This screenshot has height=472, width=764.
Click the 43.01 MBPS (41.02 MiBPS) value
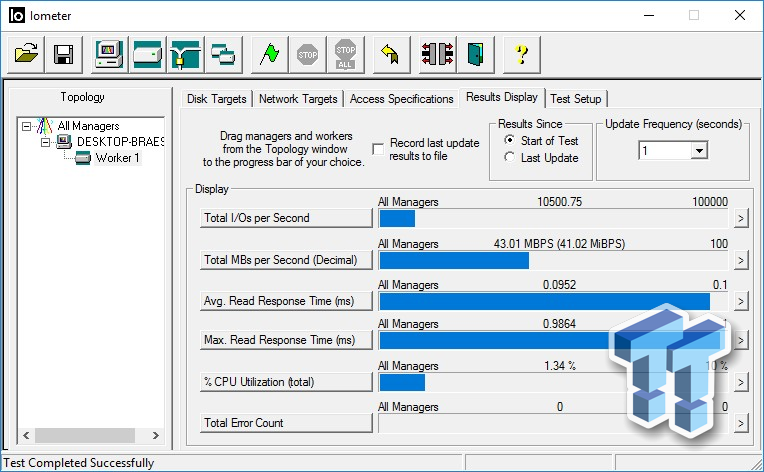pyautogui.click(x=559, y=244)
